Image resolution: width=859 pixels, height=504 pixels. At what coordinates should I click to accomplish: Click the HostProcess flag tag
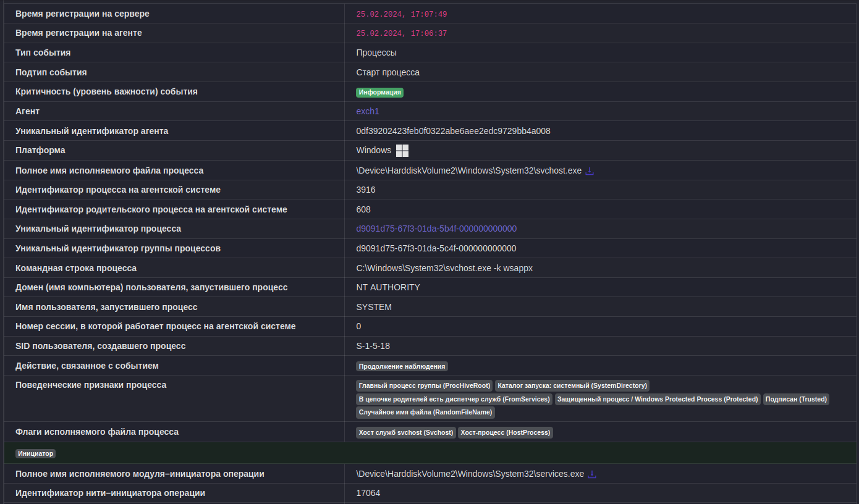pos(505,432)
